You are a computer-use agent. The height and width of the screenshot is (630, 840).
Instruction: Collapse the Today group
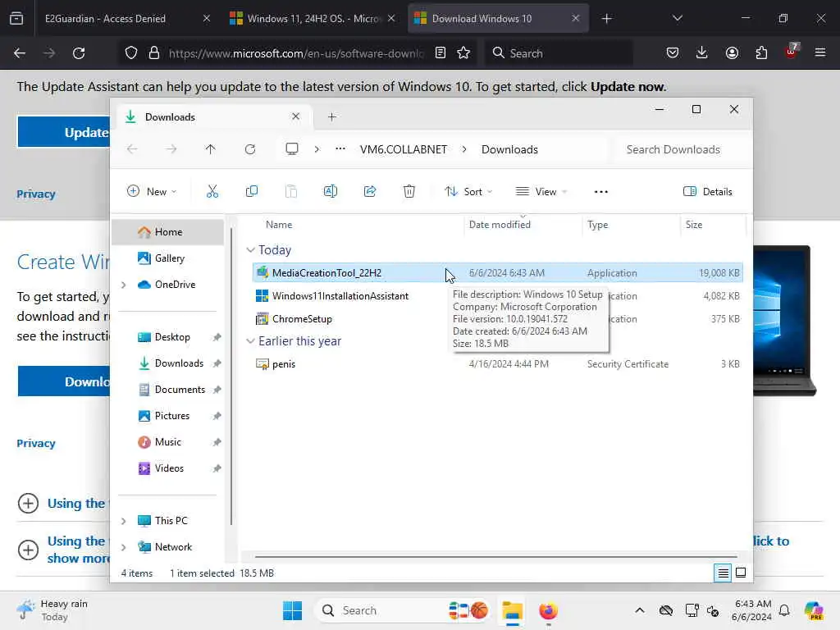pos(250,250)
